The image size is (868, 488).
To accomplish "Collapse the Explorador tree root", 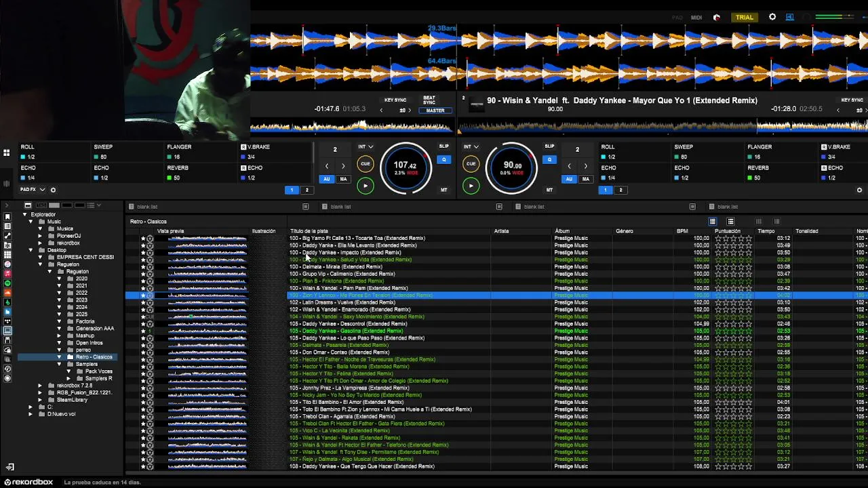I will (25, 215).
